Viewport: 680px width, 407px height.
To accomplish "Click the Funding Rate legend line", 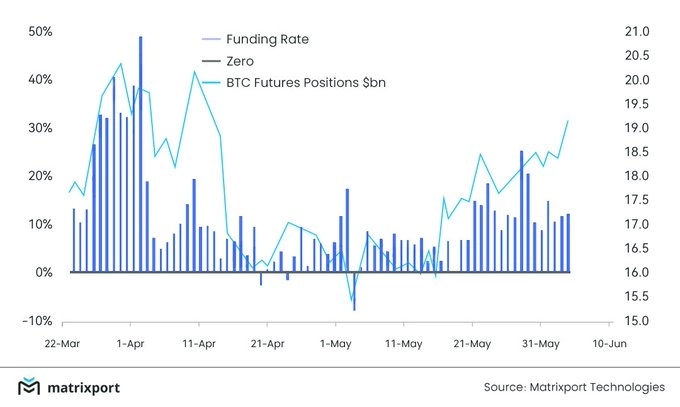I will click(212, 40).
